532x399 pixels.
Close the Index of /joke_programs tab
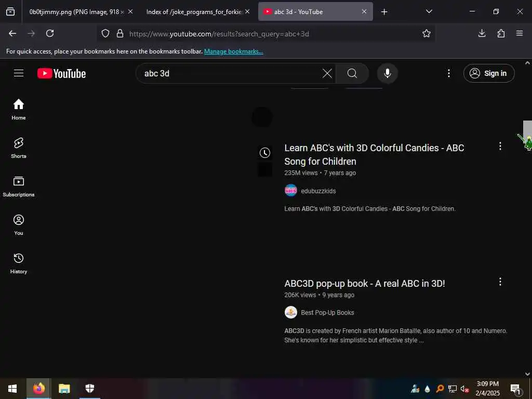(x=247, y=12)
